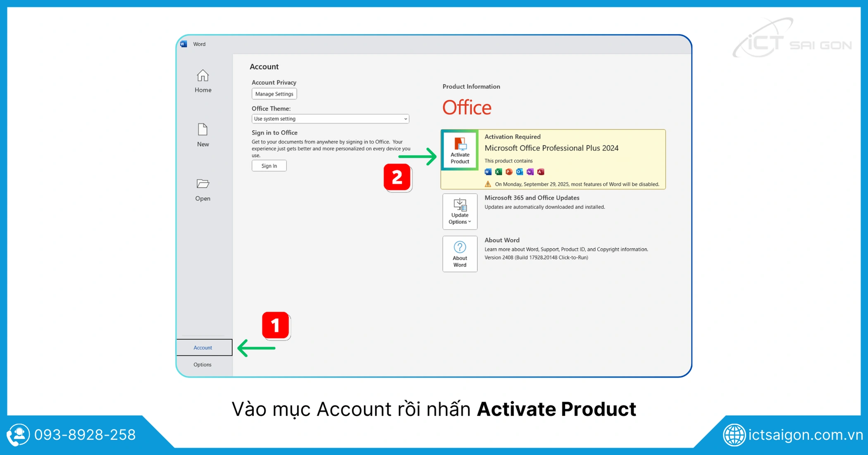
Task: Click the ictsaigon.com.vn website link
Action: click(x=806, y=435)
